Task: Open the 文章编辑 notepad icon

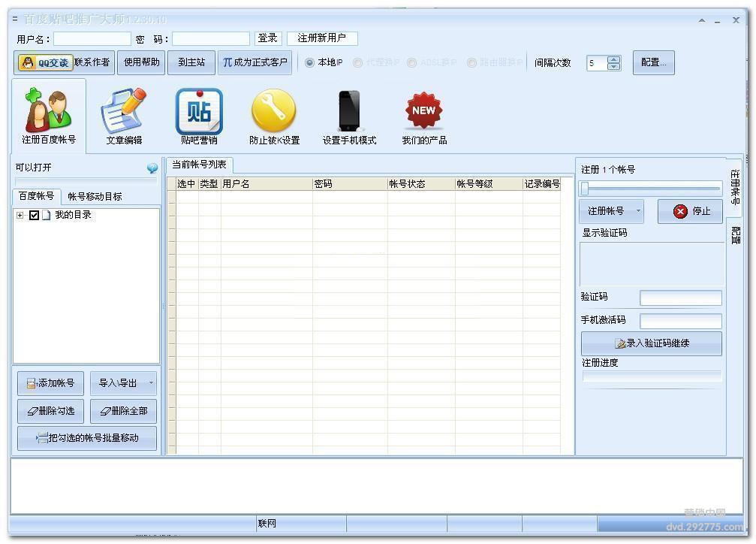Action: pos(124,113)
